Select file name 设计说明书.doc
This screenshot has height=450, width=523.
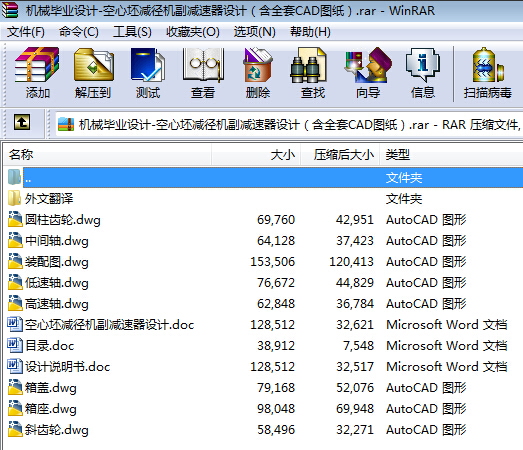(67, 367)
